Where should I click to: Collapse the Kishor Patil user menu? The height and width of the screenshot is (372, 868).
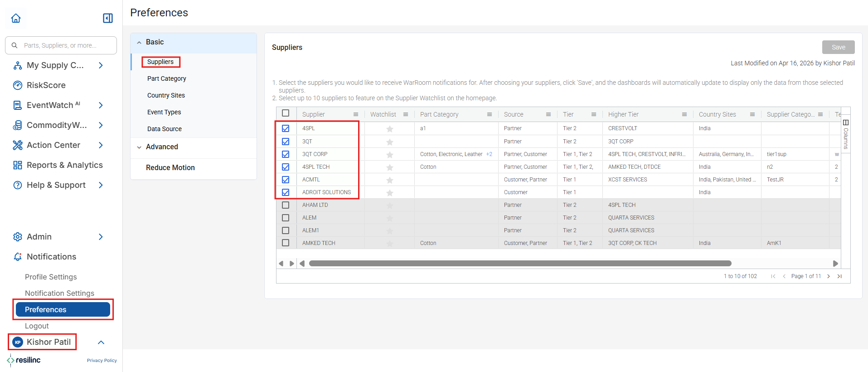point(101,343)
